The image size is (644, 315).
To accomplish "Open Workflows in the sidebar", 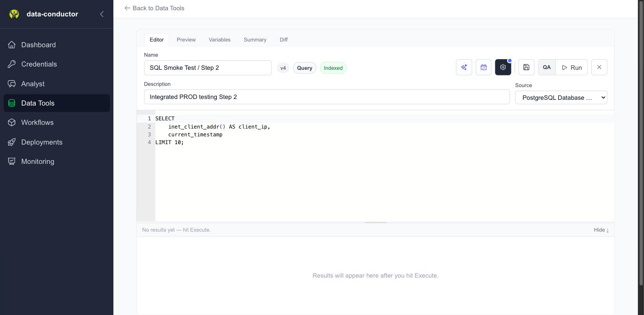I will tap(57, 122).
